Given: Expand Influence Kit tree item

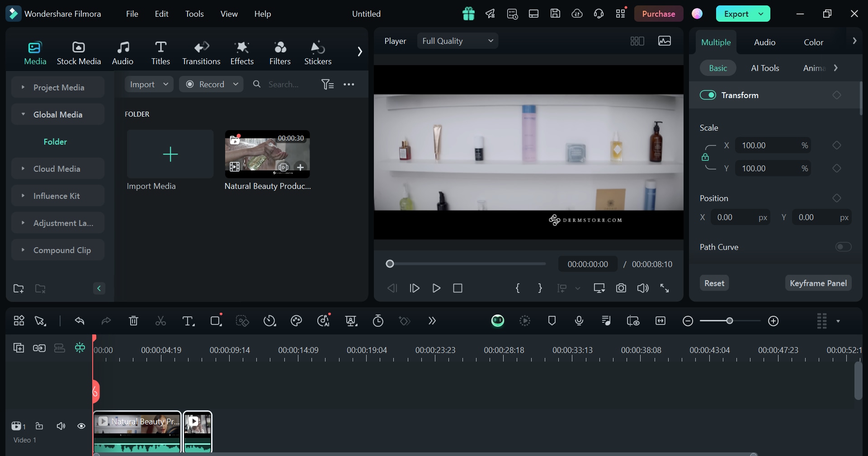Looking at the screenshot, I should [23, 196].
